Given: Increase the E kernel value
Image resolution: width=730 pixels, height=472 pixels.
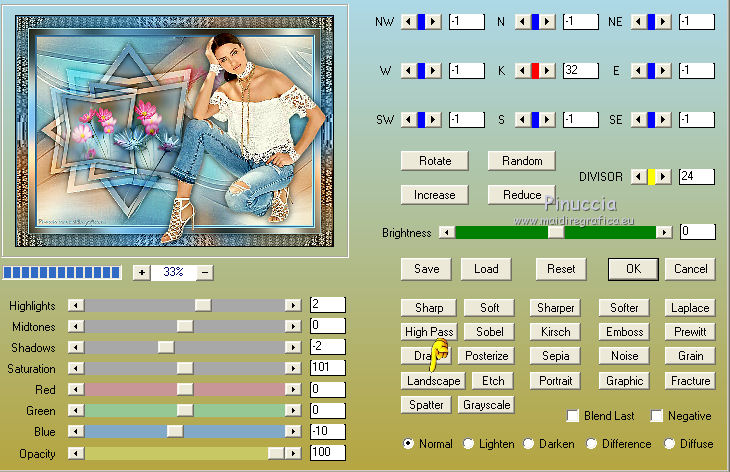Looking at the screenshot, I should pyautogui.click(x=663, y=71).
